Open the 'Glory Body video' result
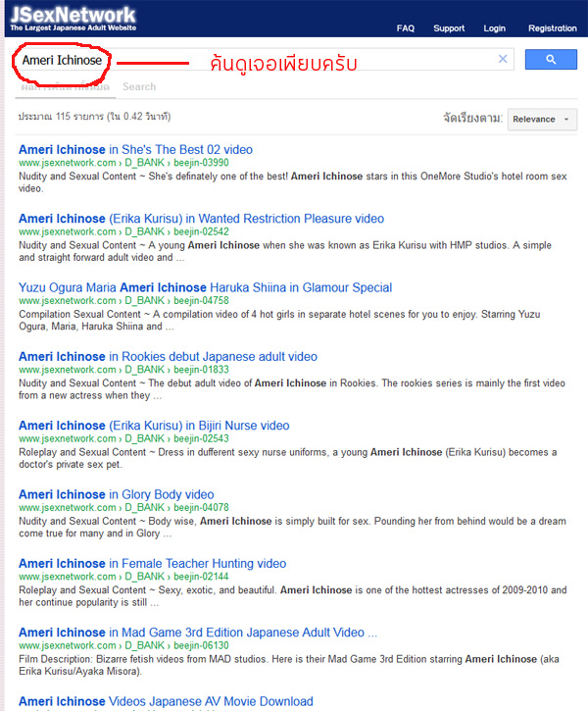The height and width of the screenshot is (711, 588). (116, 494)
